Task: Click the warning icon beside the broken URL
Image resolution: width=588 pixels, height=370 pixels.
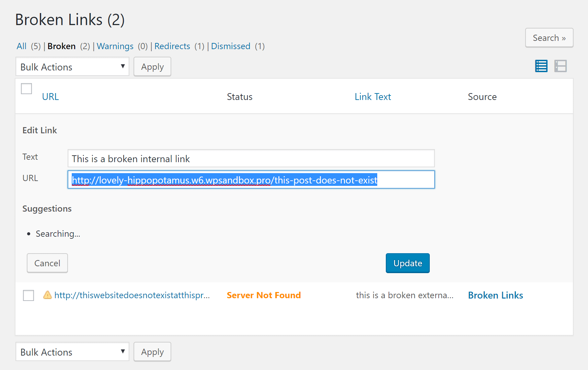Action: (47, 295)
